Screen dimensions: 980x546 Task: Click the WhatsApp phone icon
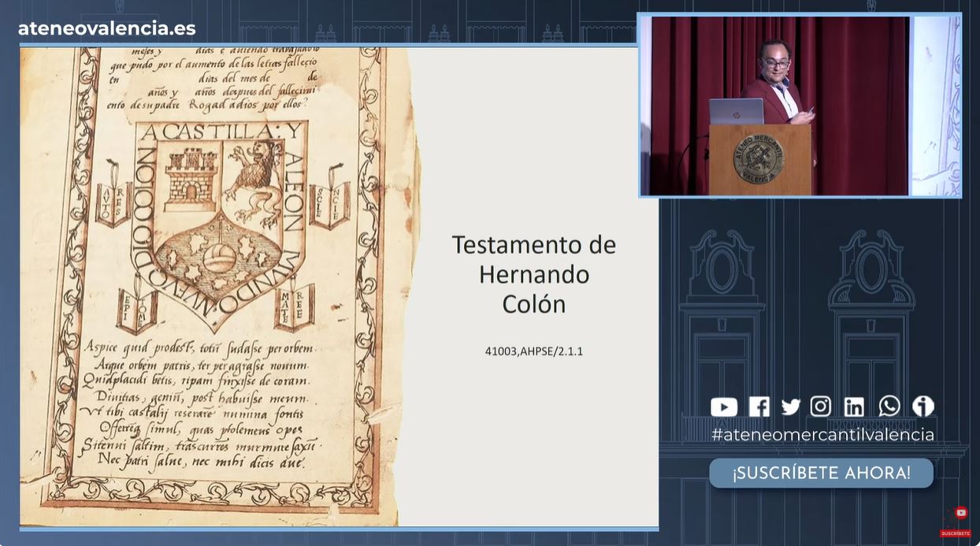(889, 406)
